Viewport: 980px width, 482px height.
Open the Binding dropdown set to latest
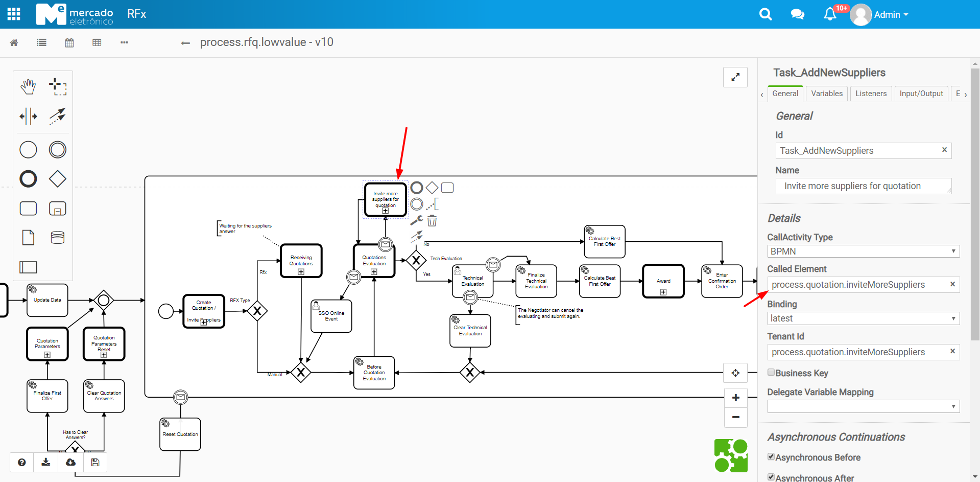[863, 318]
